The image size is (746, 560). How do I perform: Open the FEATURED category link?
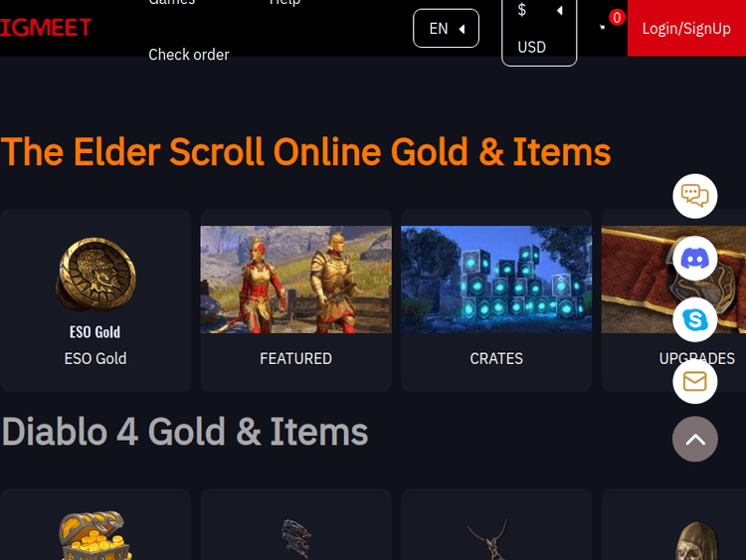coord(296,358)
